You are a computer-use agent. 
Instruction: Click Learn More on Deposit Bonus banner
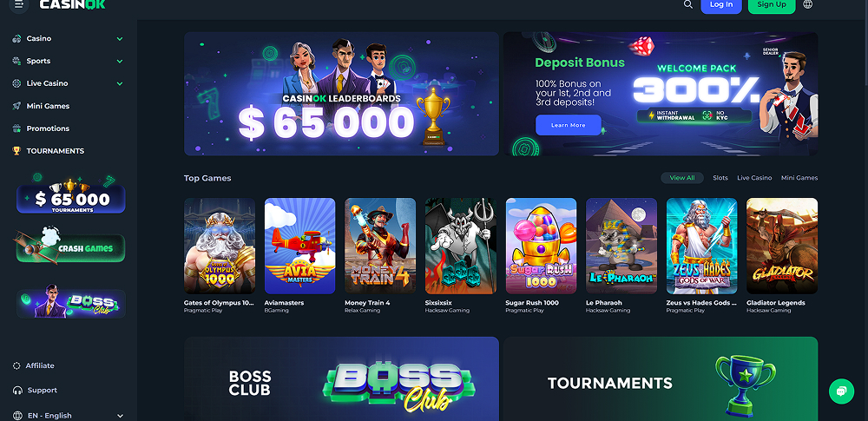click(x=568, y=125)
